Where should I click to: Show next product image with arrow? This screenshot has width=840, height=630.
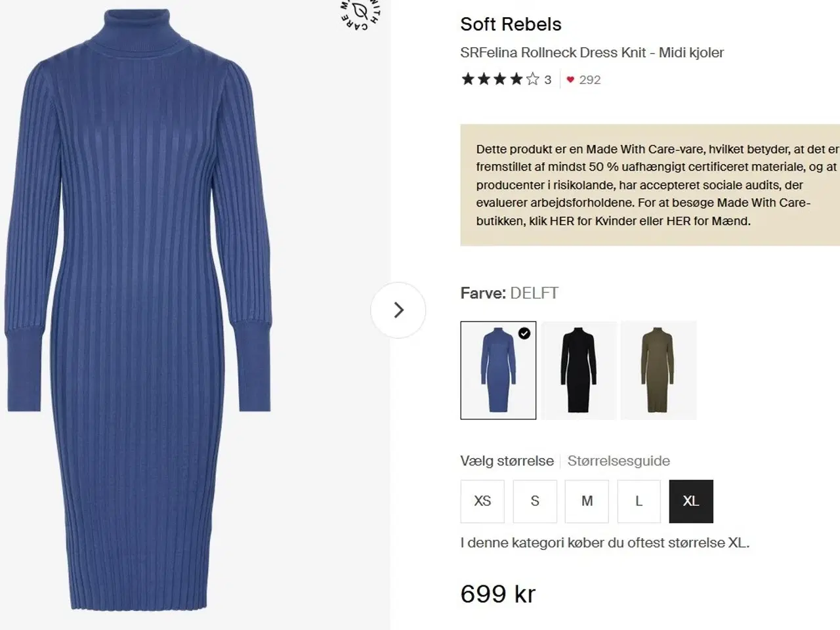[x=398, y=310]
